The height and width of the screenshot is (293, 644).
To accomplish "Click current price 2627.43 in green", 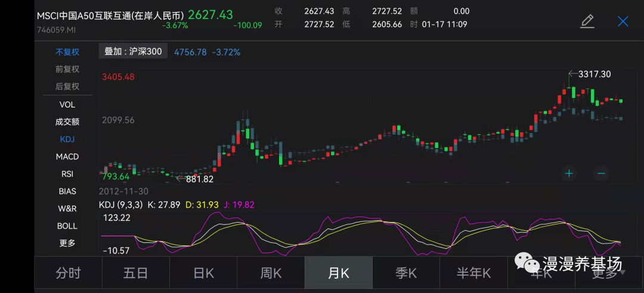I will (210, 15).
